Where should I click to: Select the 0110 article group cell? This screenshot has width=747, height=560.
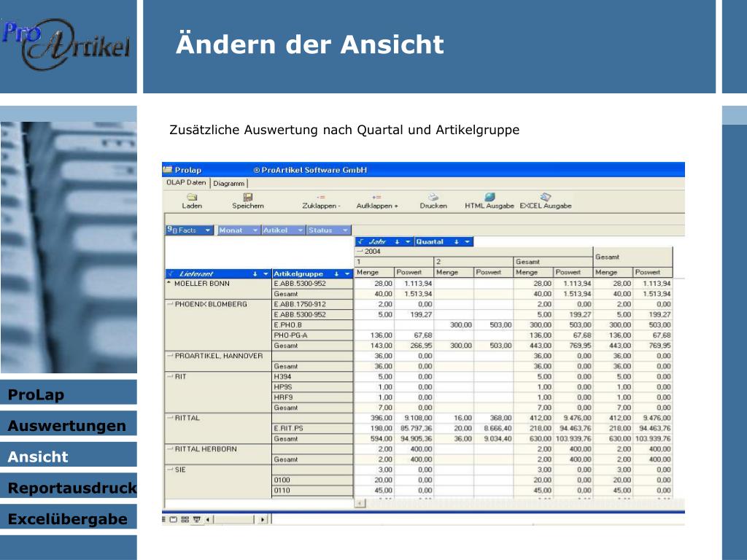312,491
